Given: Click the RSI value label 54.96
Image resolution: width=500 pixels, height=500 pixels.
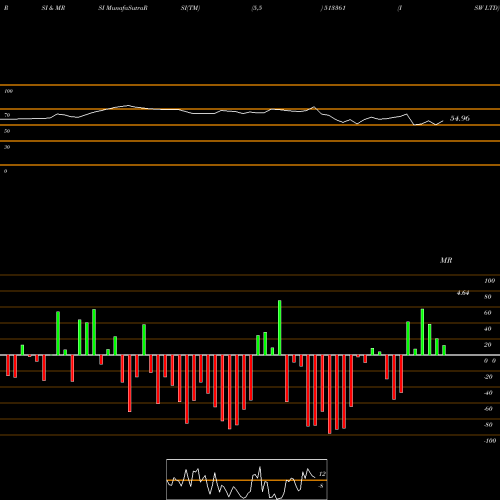Looking at the screenshot, I should click(x=460, y=118).
